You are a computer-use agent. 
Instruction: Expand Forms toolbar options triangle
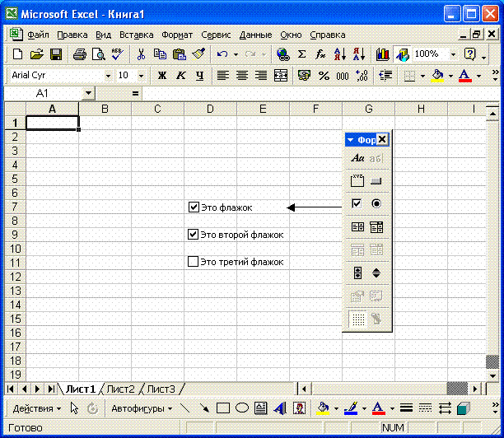(351, 140)
